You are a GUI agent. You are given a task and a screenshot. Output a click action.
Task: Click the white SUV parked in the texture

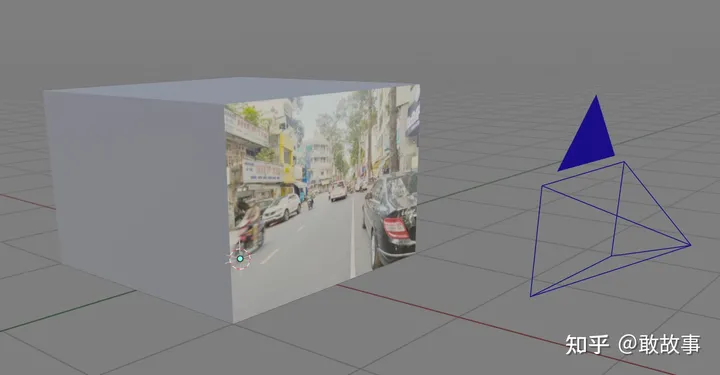[x=281, y=208]
